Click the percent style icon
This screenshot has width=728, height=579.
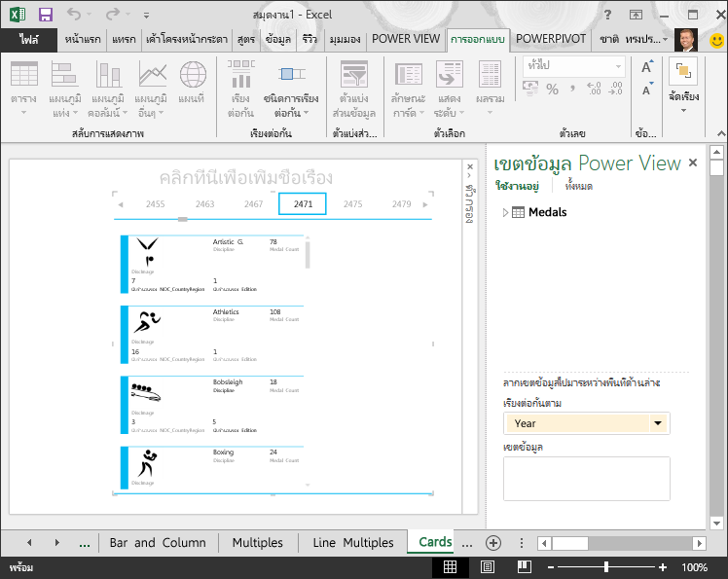[x=552, y=89]
